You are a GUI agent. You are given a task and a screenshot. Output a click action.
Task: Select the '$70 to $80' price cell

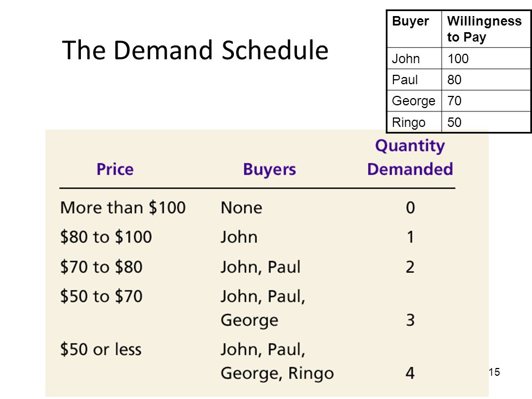101,267
